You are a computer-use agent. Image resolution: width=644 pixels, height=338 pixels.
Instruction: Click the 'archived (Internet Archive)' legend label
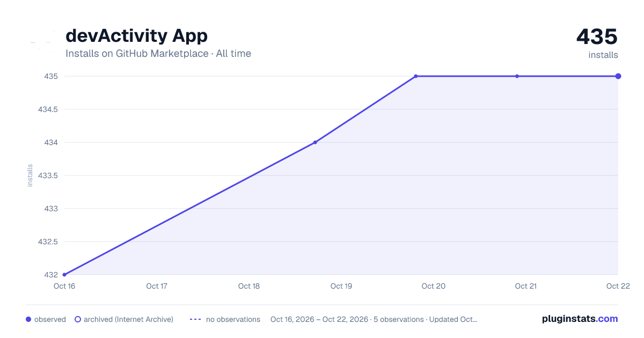[x=128, y=319]
